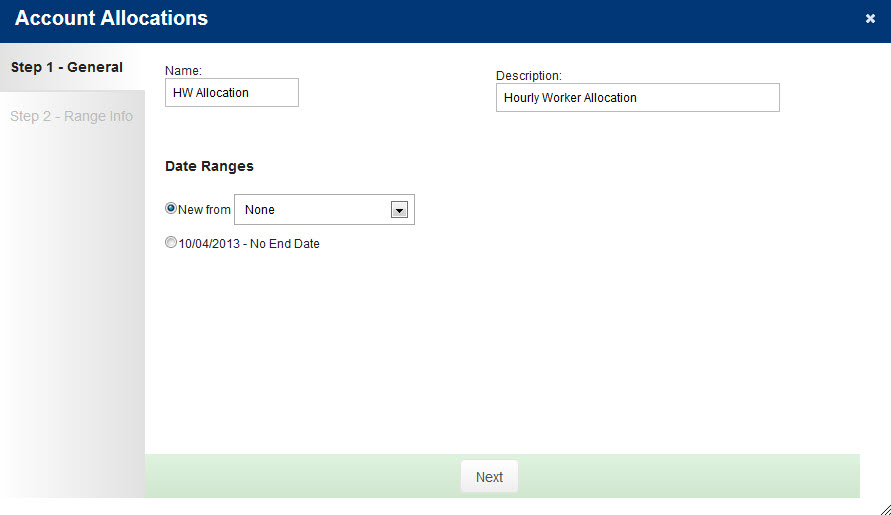Click the Description: label

pyautogui.click(x=528, y=76)
